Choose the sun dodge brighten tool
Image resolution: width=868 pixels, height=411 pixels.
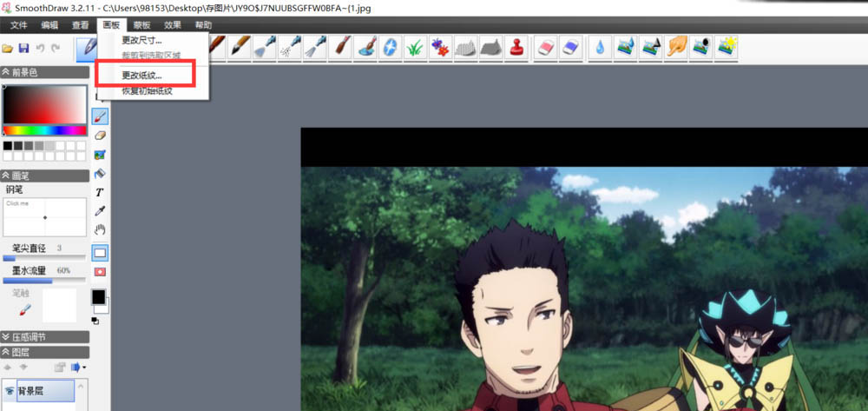point(727,47)
